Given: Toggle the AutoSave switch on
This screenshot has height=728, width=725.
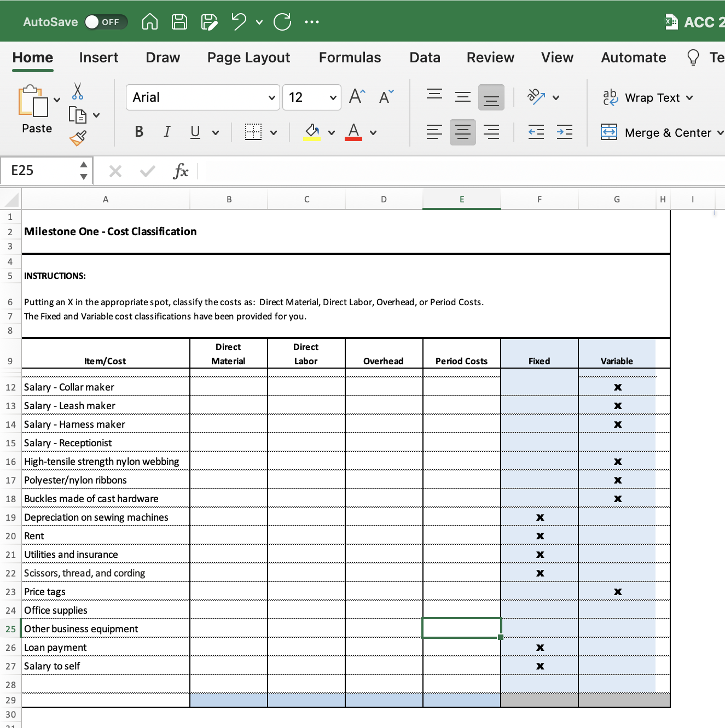Looking at the screenshot, I should point(106,22).
